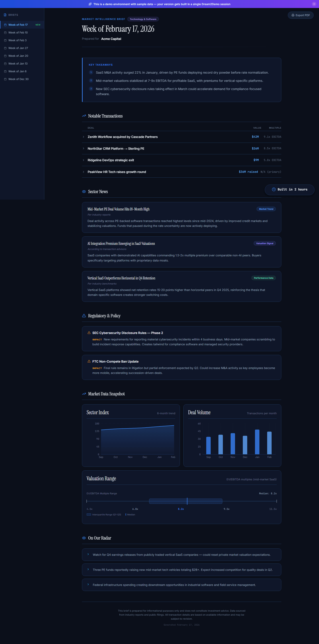The height and width of the screenshot is (644, 319).
Task: Click the takeaway number 1 badge
Action: coord(91,72)
